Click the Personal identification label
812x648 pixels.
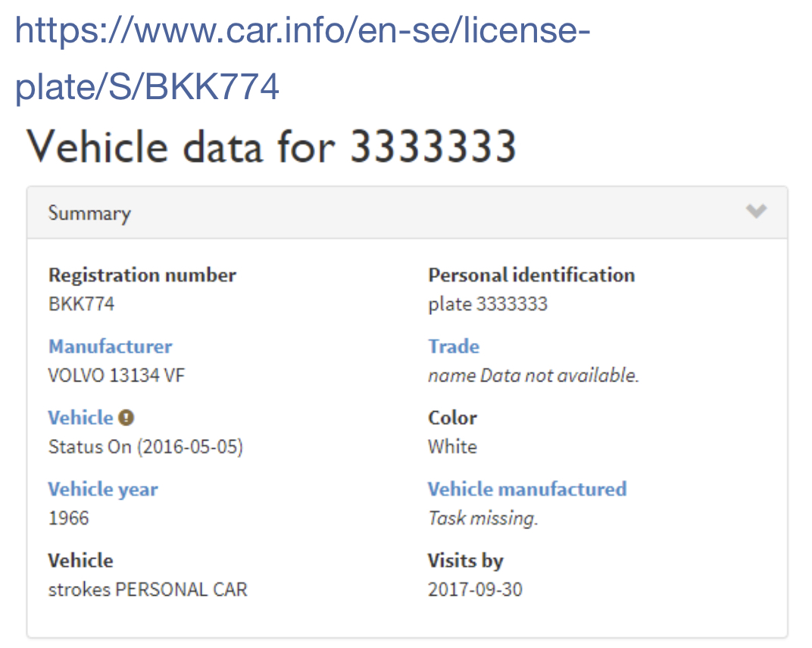[x=531, y=275]
